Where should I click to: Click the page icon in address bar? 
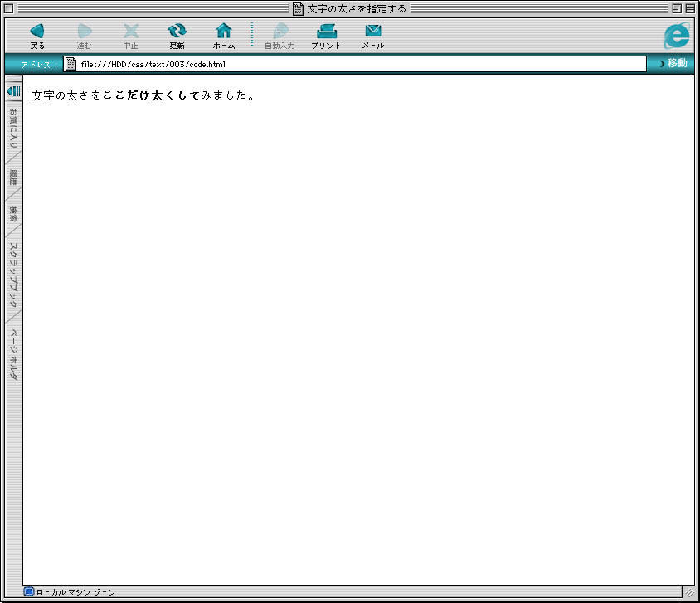(x=71, y=64)
